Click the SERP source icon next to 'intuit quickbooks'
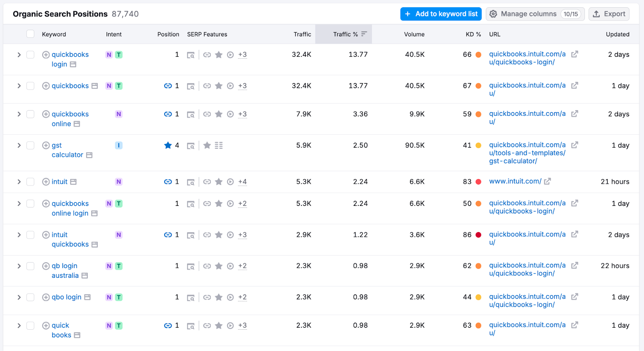 coord(95,245)
